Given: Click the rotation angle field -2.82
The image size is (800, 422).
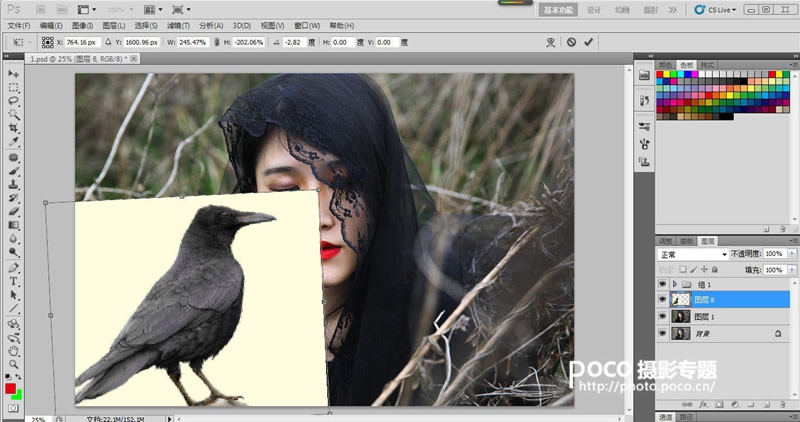Looking at the screenshot, I should (x=294, y=42).
